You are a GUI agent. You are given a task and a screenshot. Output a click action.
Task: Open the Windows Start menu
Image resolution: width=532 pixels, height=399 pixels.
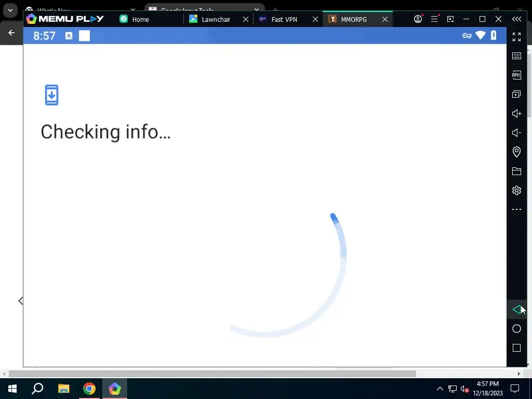click(x=12, y=389)
